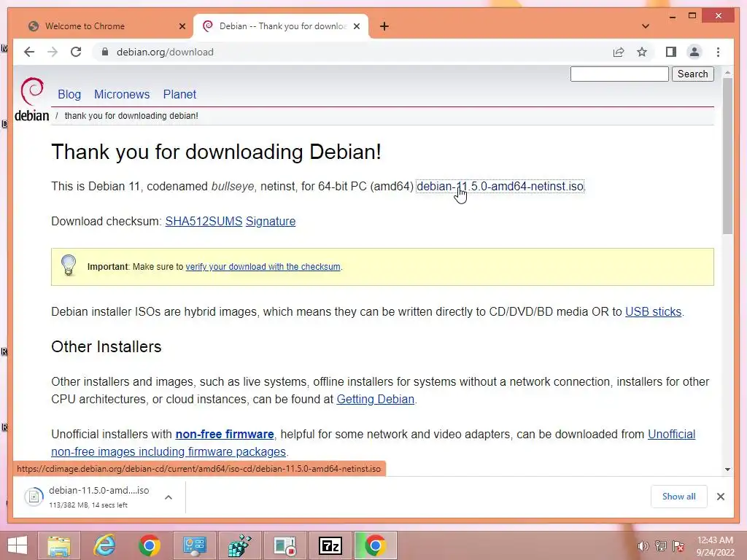Image resolution: width=747 pixels, height=560 pixels.
Task: Open the blue cubes taskbar app
Action: [x=239, y=545]
